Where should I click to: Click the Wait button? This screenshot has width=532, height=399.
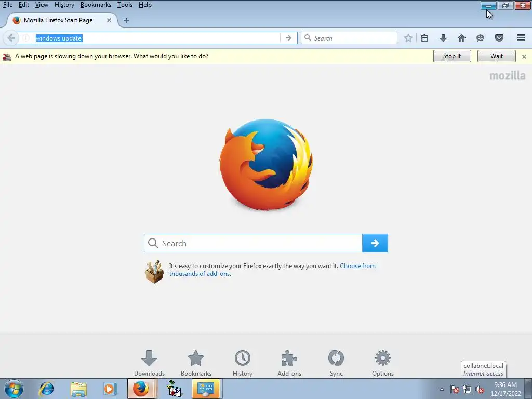(496, 56)
